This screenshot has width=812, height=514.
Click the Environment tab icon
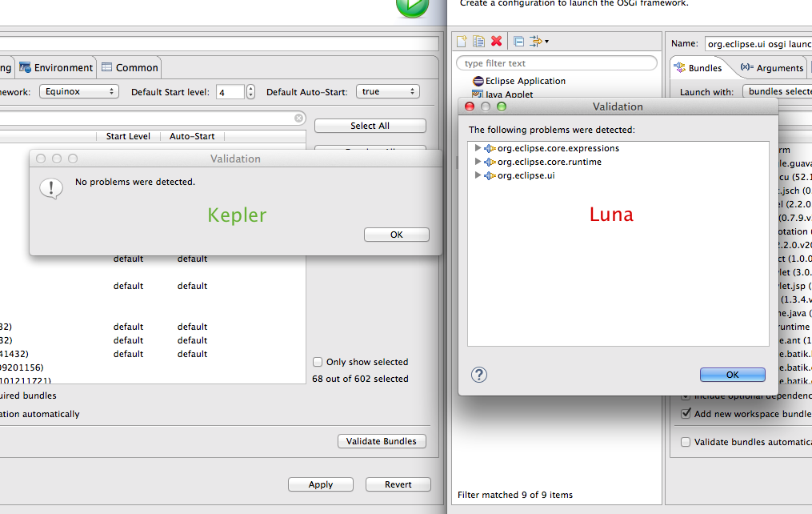25,67
